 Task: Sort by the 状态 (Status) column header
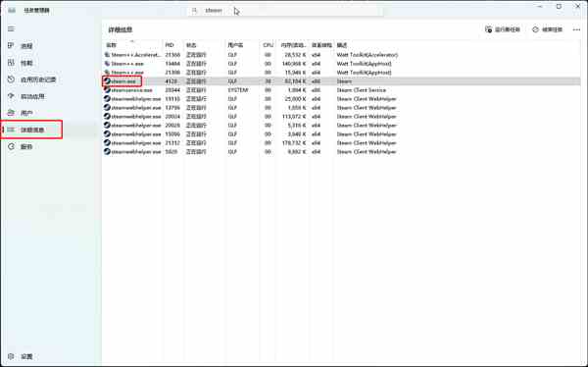205,45
